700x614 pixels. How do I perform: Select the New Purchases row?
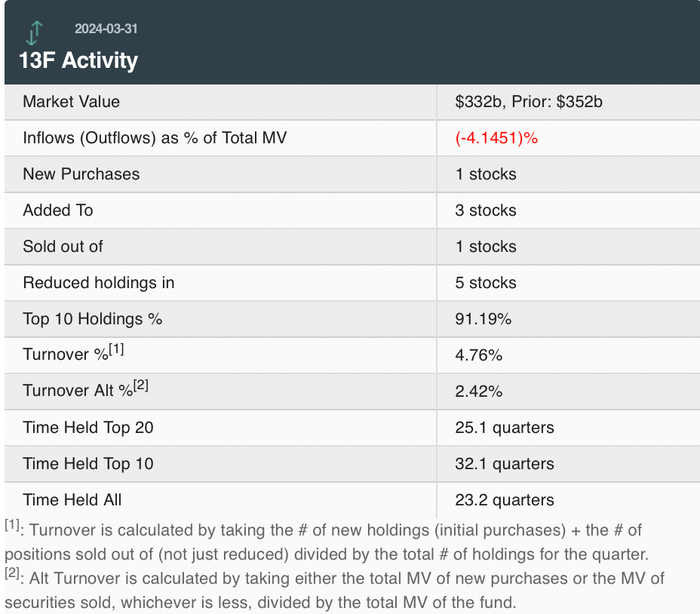pyautogui.click(x=81, y=174)
